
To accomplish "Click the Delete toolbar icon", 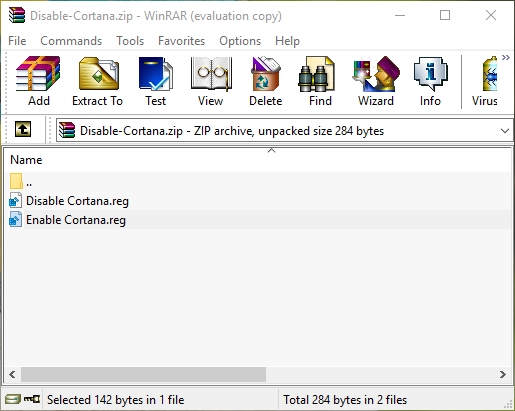I will click(266, 81).
